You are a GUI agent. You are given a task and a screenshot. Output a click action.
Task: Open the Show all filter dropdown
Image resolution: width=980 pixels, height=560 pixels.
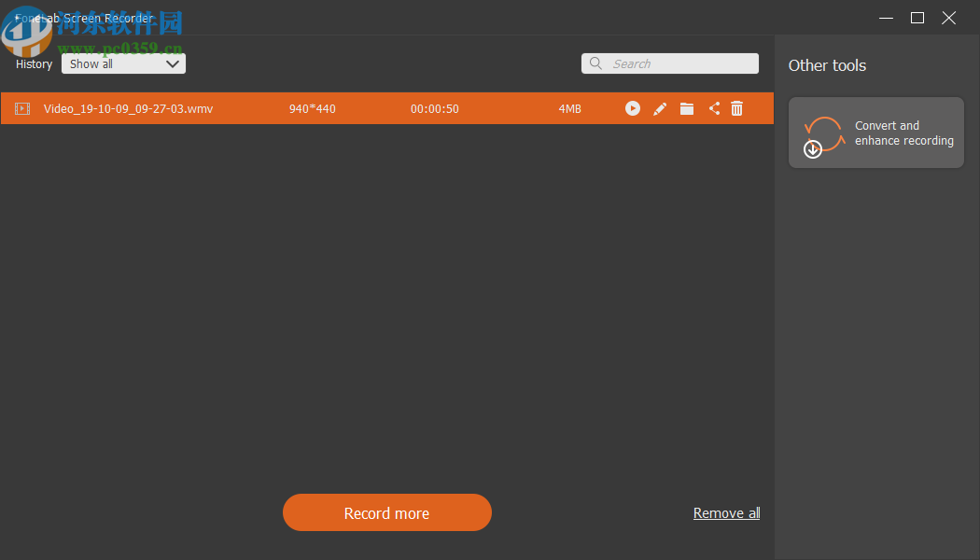click(123, 63)
